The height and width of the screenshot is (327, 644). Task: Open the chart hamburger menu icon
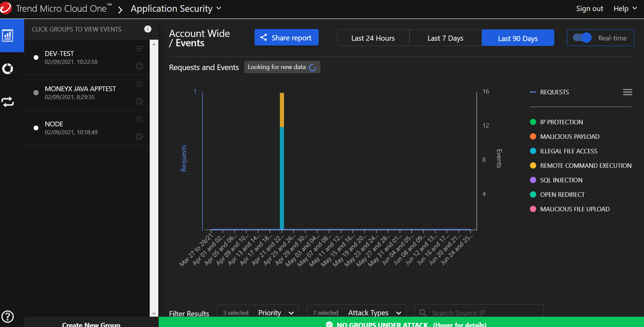tap(627, 92)
